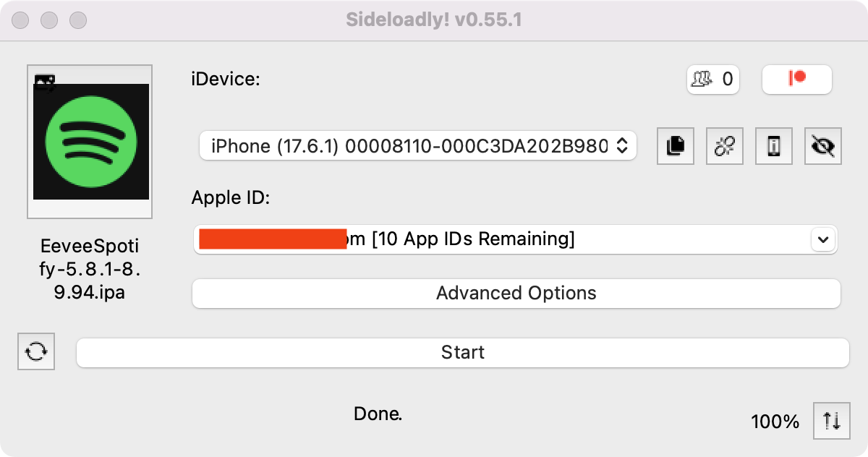Copy the device UDID with the copy icon
The width and height of the screenshot is (868, 457).
pos(675,147)
